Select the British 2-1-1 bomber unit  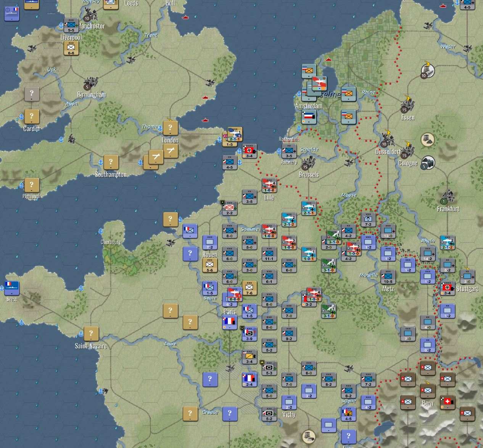click(235, 135)
